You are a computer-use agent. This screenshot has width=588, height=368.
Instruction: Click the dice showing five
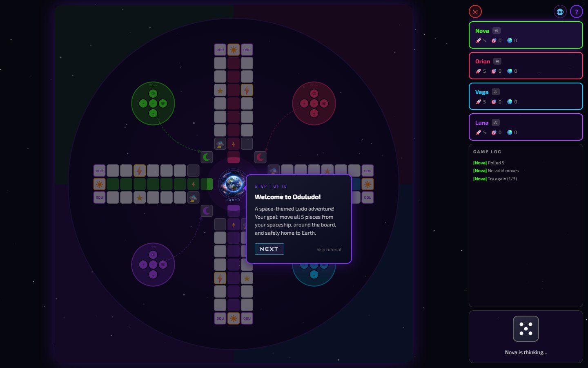click(x=526, y=329)
